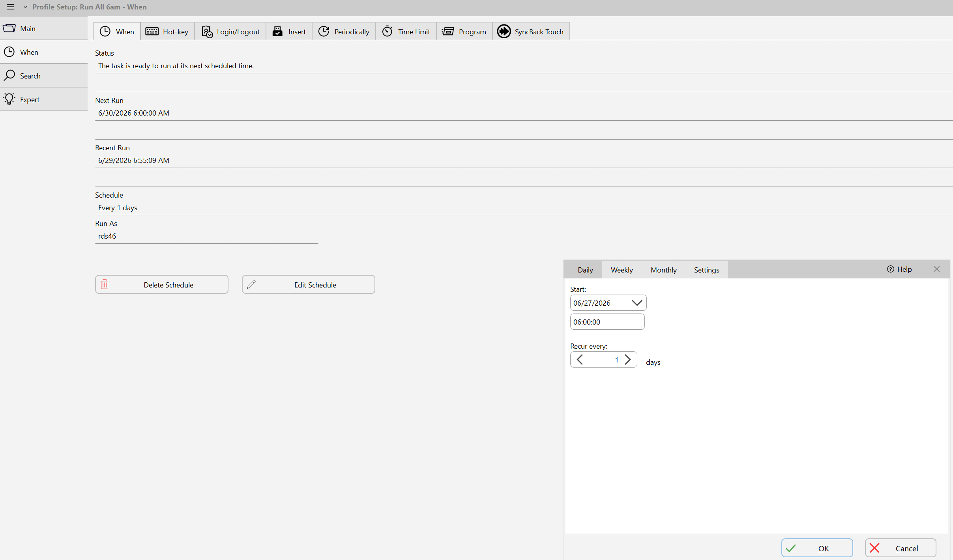This screenshot has height=560, width=953.
Task: Click the Schedule value Every 1 days
Action: click(x=118, y=207)
